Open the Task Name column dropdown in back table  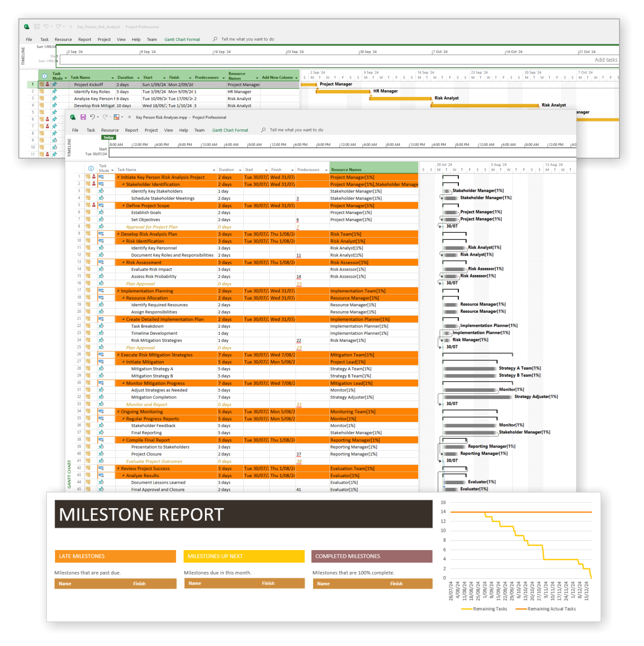(x=112, y=78)
